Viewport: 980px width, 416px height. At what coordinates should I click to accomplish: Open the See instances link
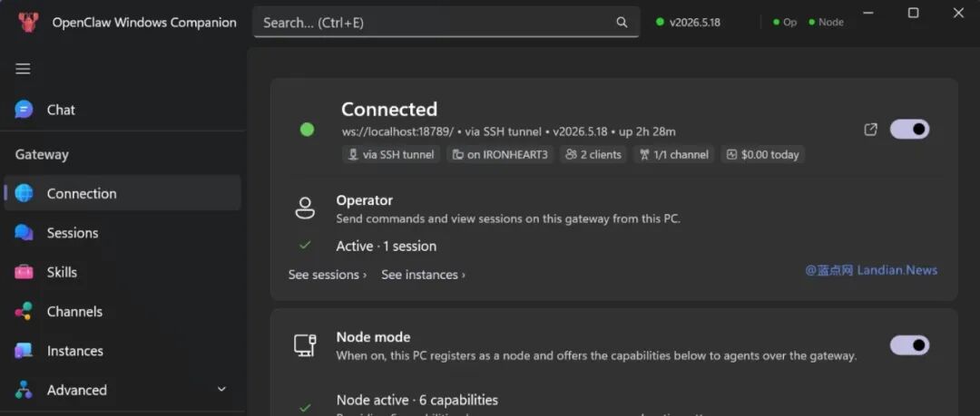[x=423, y=275]
